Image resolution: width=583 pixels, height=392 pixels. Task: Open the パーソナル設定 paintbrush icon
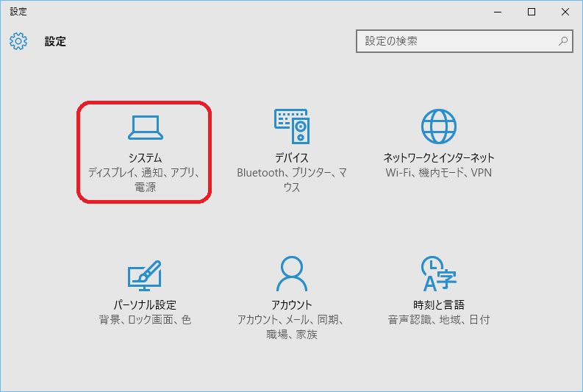point(145,276)
